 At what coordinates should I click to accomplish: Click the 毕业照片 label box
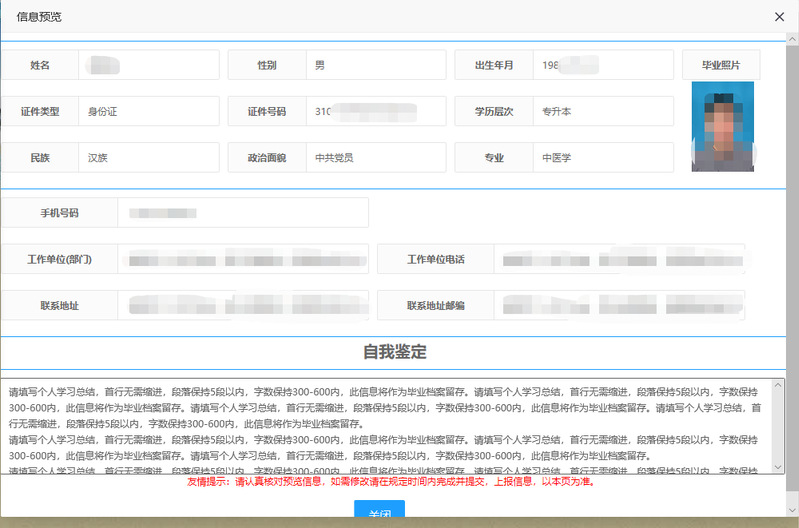click(721, 65)
